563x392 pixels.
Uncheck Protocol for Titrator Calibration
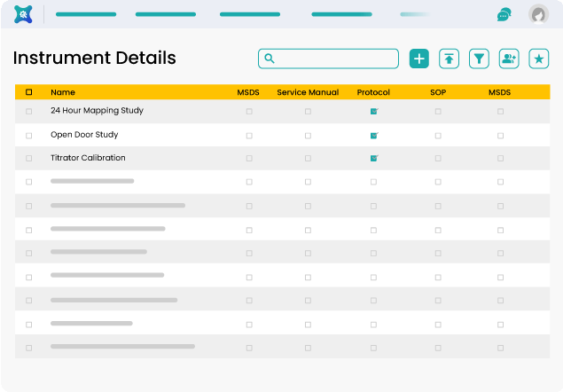pyautogui.click(x=373, y=158)
